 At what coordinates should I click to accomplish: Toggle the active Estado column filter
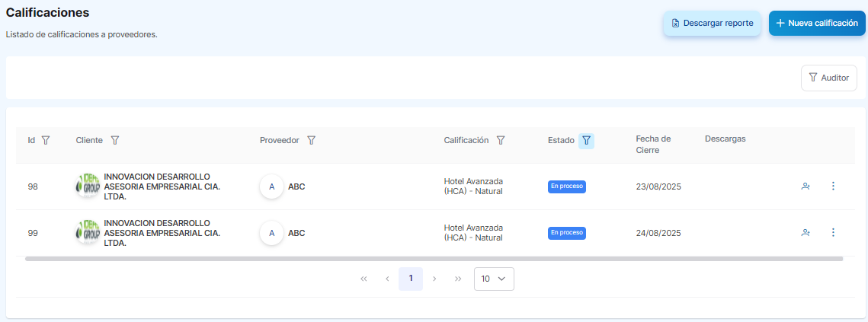tap(586, 140)
